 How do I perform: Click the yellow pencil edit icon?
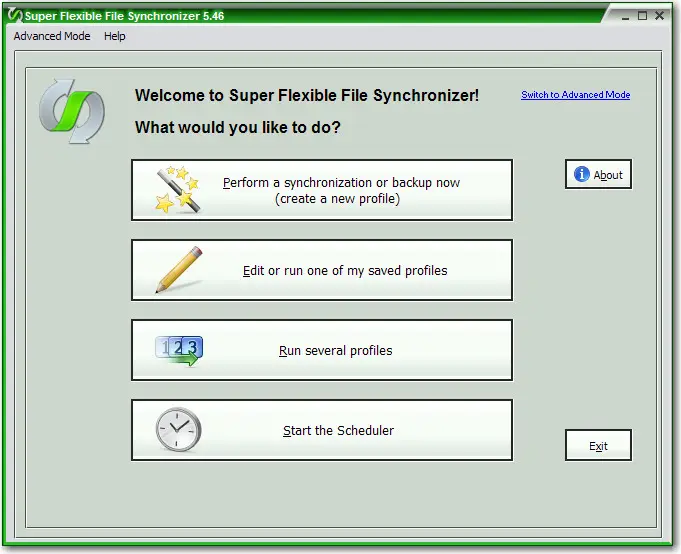pos(179,270)
